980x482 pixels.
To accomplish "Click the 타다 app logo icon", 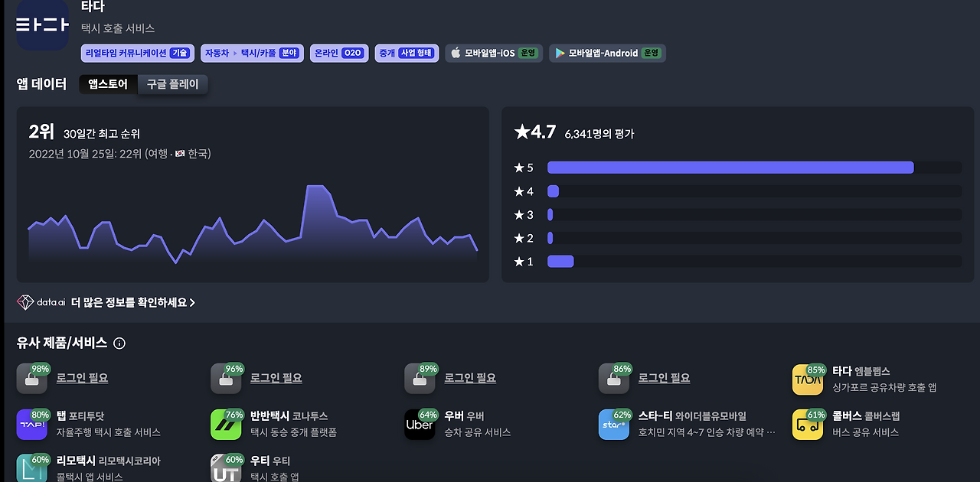I will tap(43, 25).
